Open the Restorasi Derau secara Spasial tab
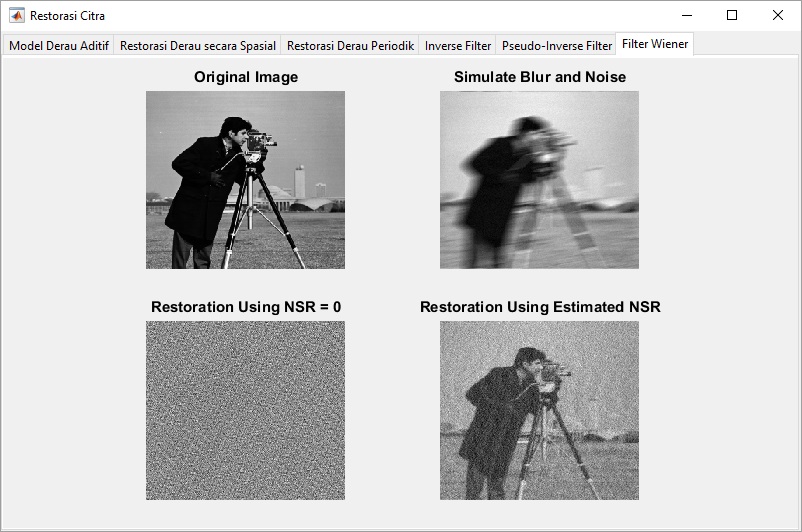802x532 pixels. (x=198, y=46)
